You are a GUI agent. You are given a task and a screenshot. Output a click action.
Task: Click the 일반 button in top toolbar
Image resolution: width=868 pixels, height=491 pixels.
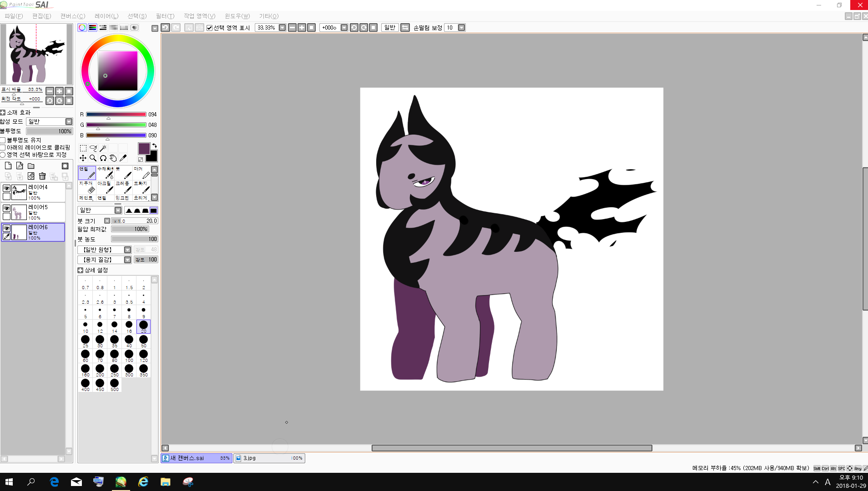point(390,28)
